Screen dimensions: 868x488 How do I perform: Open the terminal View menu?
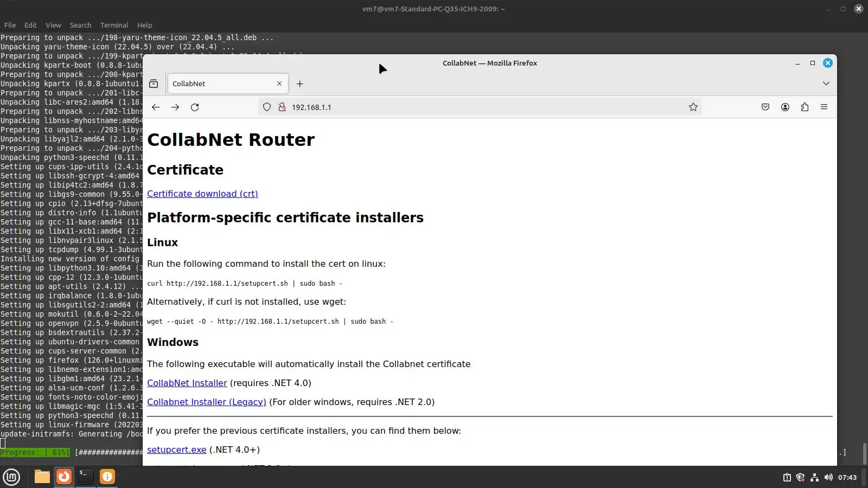coord(53,25)
